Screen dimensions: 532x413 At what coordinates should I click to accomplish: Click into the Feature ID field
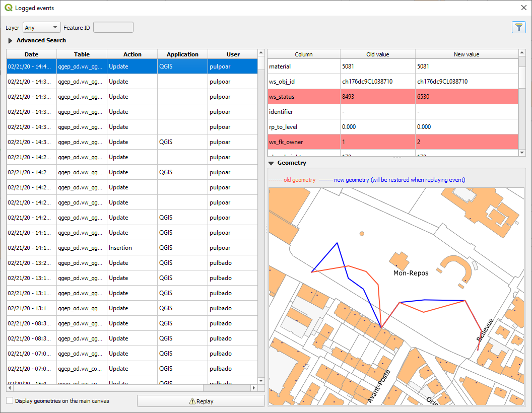tap(113, 28)
